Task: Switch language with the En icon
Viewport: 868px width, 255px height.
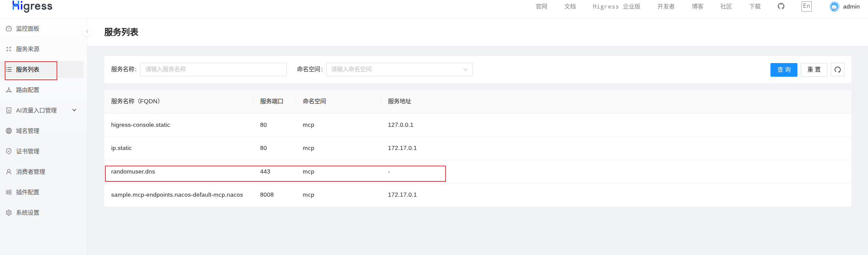Action: (806, 6)
